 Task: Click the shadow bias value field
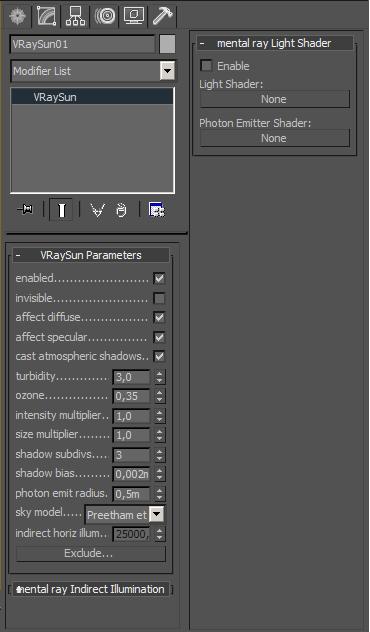[131, 474]
